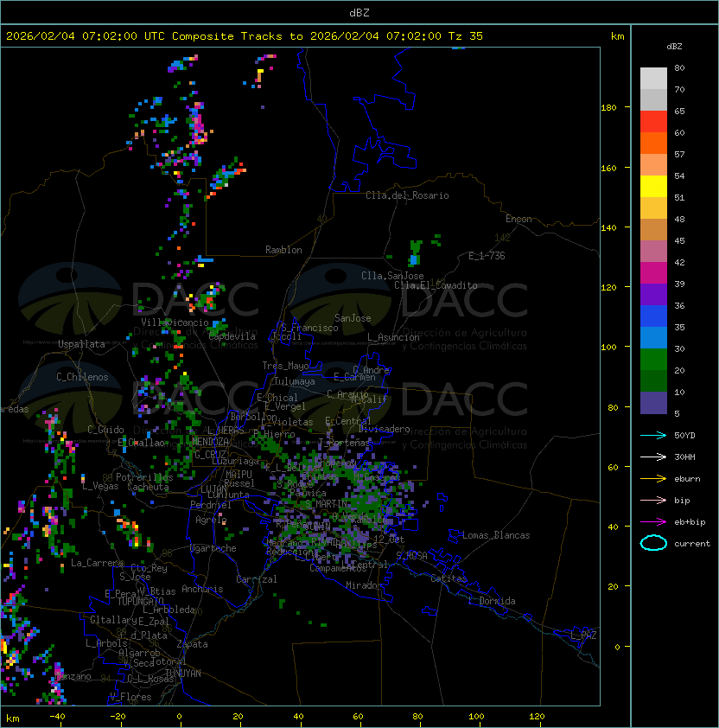
Task: Click the white 30HM arrow icon
Action: [653, 457]
